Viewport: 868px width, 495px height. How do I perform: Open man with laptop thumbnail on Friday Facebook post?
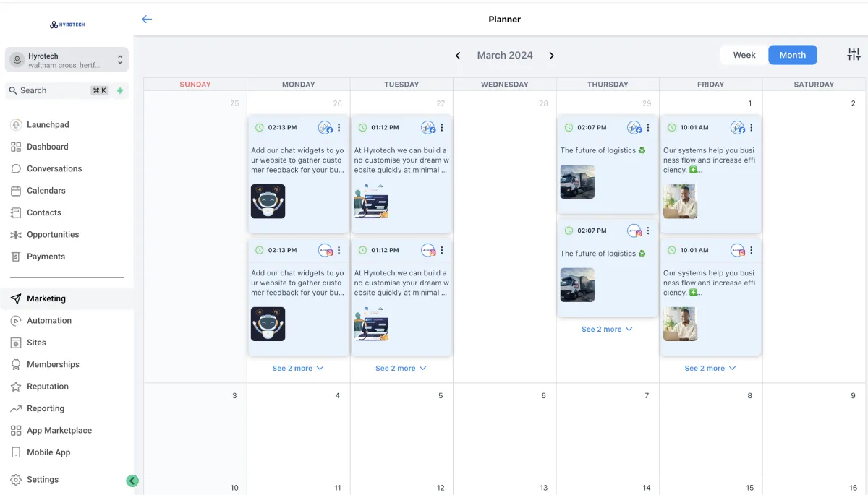coord(681,202)
